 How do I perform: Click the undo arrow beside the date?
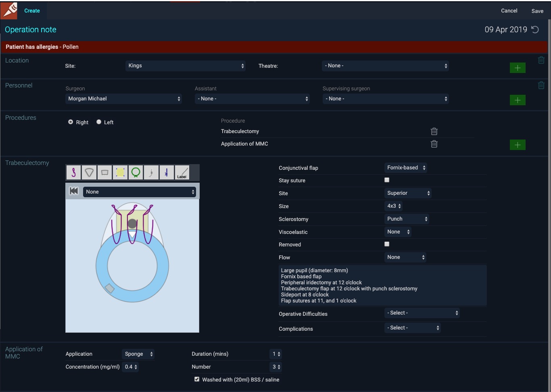535,29
